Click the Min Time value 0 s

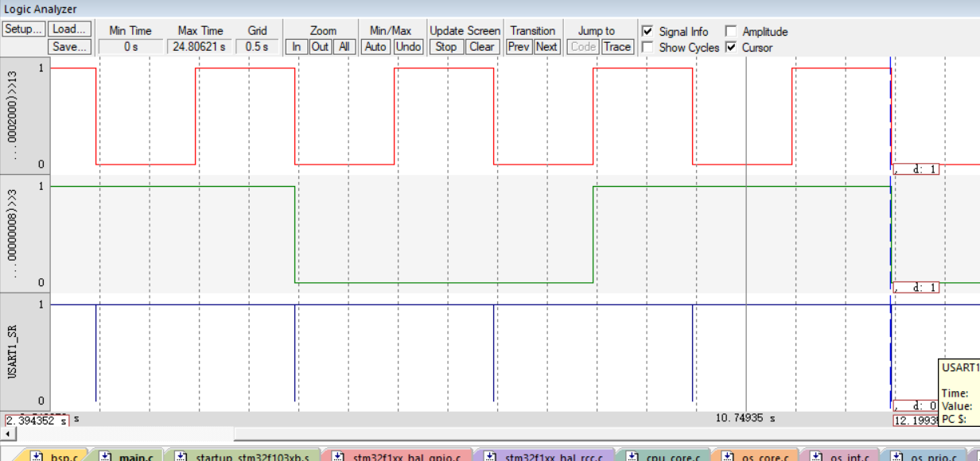pos(130,47)
